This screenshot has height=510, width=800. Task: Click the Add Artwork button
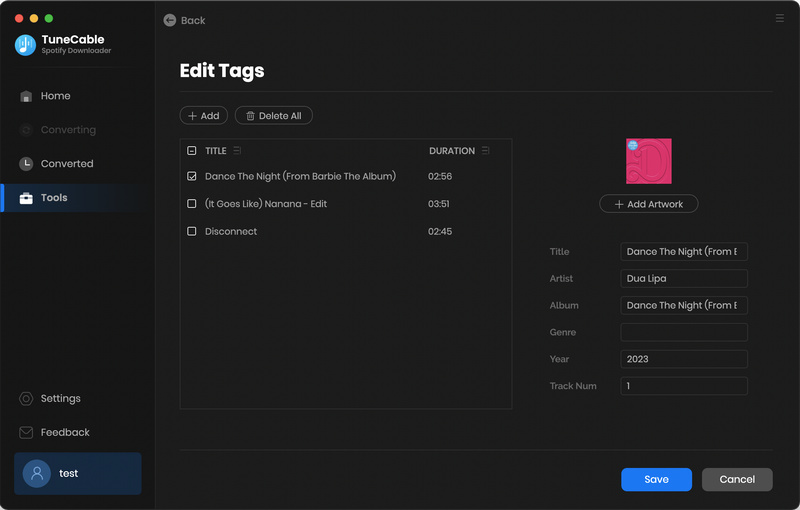[x=648, y=204]
